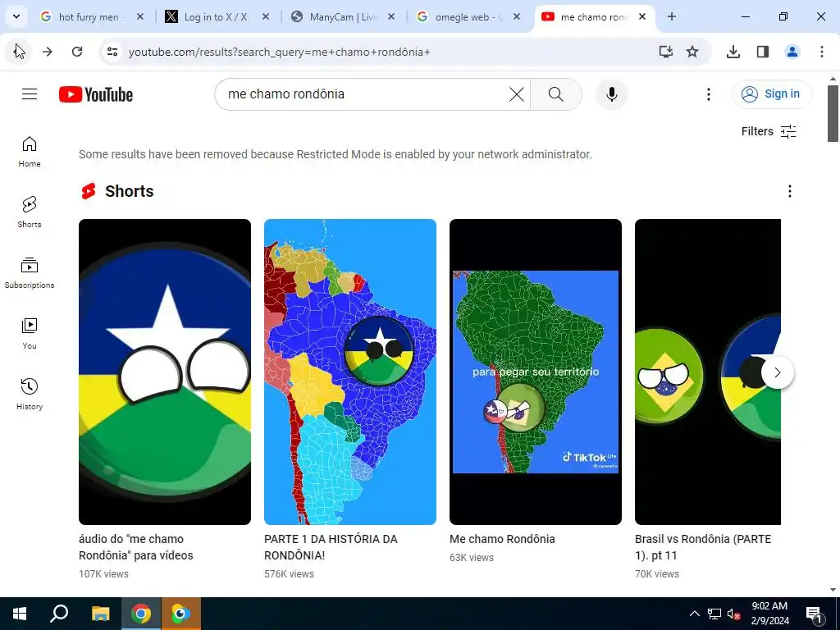840x630 pixels.
Task: Open the notification center icon
Action: pyautogui.click(x=813, y=614)
